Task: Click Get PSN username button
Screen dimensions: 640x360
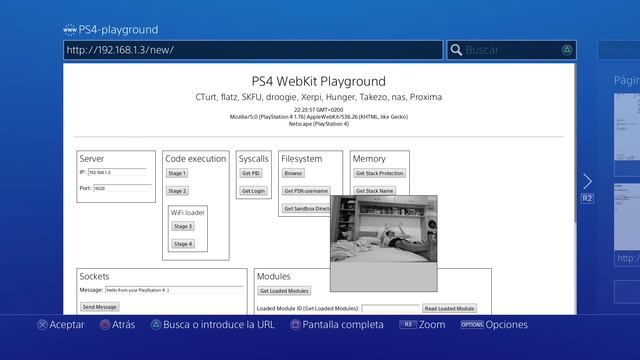Action: pyautogui.click(x=306, y=191)
